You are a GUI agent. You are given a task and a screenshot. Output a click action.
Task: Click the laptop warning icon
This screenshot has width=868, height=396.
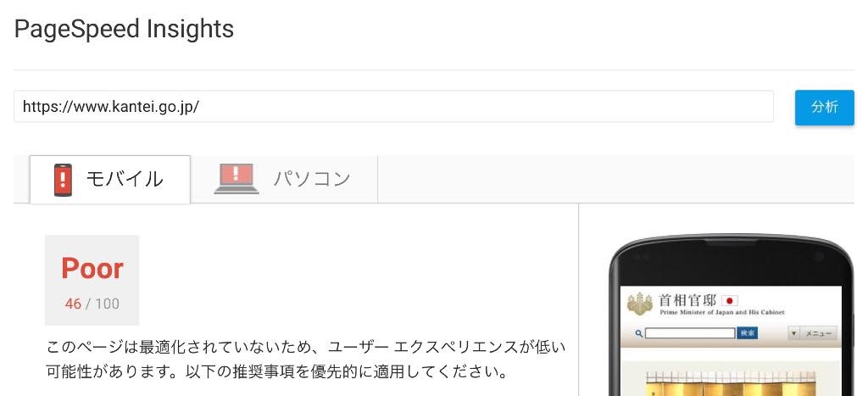coord(236,178)
